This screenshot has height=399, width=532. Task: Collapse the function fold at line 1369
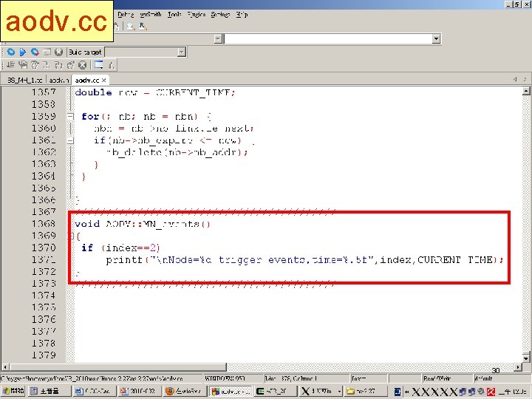click(71, 236)
